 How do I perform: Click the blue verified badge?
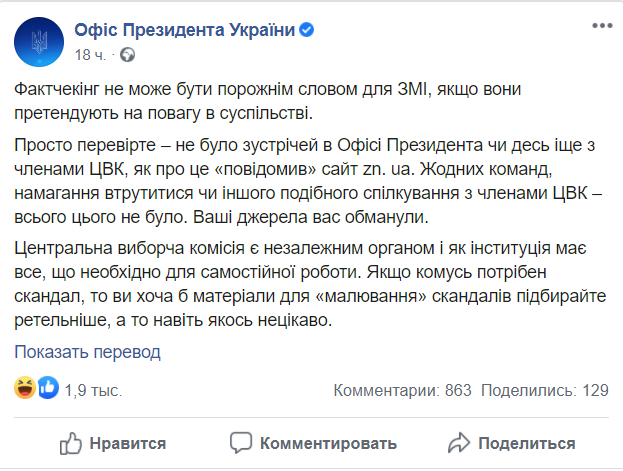[x=308, y=31]
